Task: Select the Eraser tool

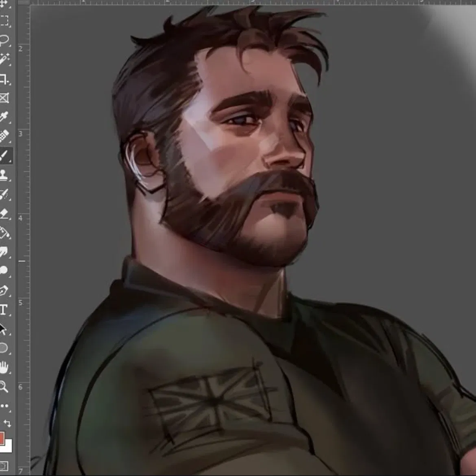Action: point(4,213)
